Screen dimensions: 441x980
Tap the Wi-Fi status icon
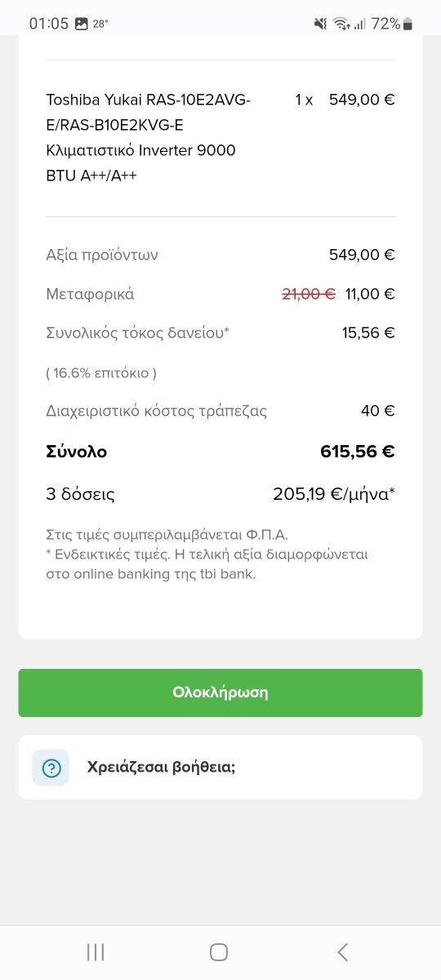[341, 24]
